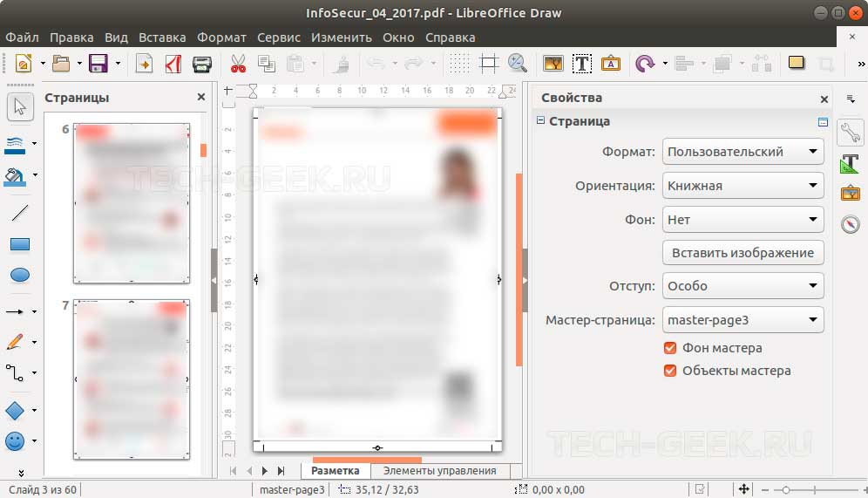Insert an image from toolbar
This screenshot has width=868, height=498.
tap(553, 64)
